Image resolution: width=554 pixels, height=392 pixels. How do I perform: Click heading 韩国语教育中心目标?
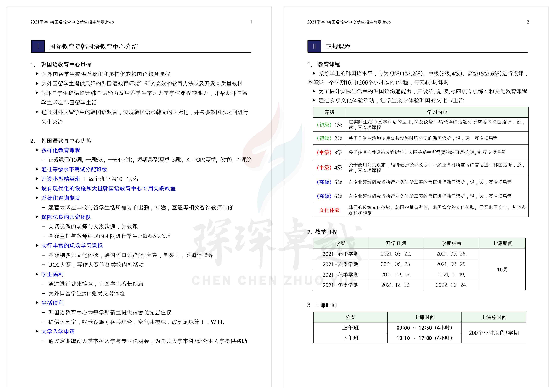tap(66, 64)
